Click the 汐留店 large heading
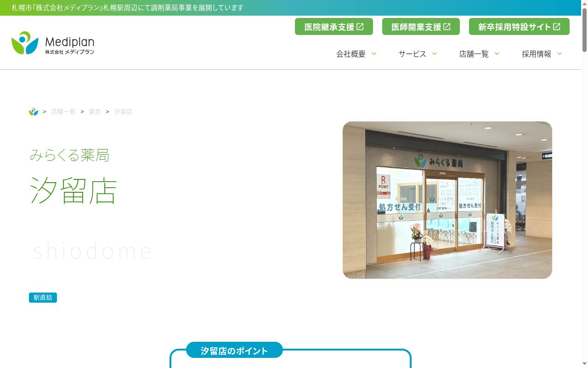This screenshot has height=368, width=588. [73, 190]
